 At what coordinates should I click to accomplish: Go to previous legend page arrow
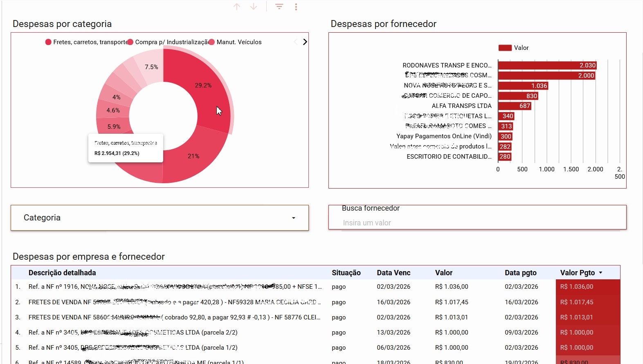pyautogui.click(x=295, y=42)
